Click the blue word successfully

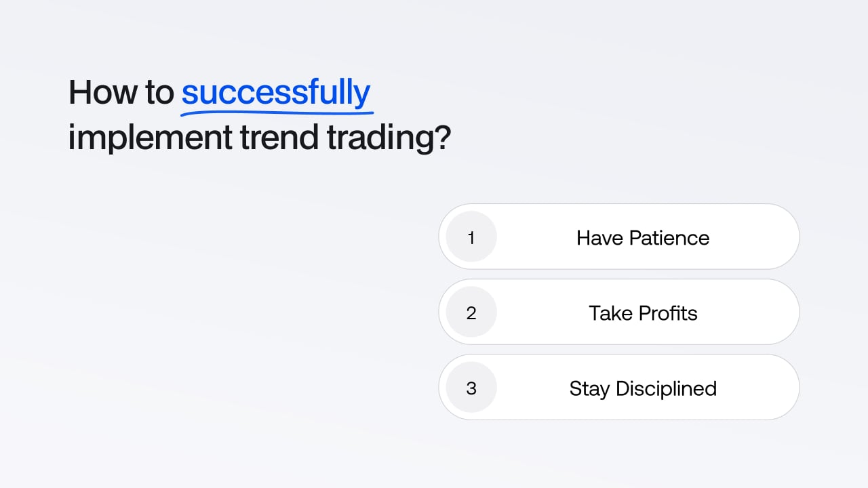[276, 93]
